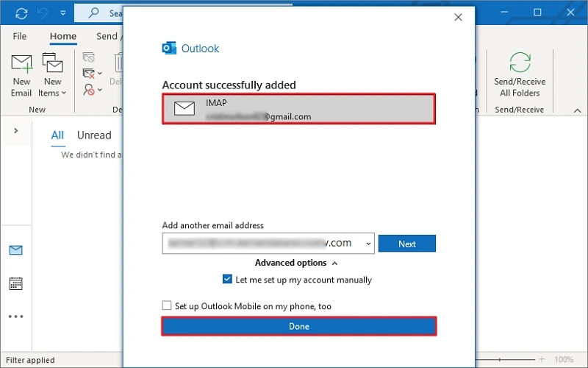Create a New Email
Viewport: 588px width, 368px height.
point(21,75)
